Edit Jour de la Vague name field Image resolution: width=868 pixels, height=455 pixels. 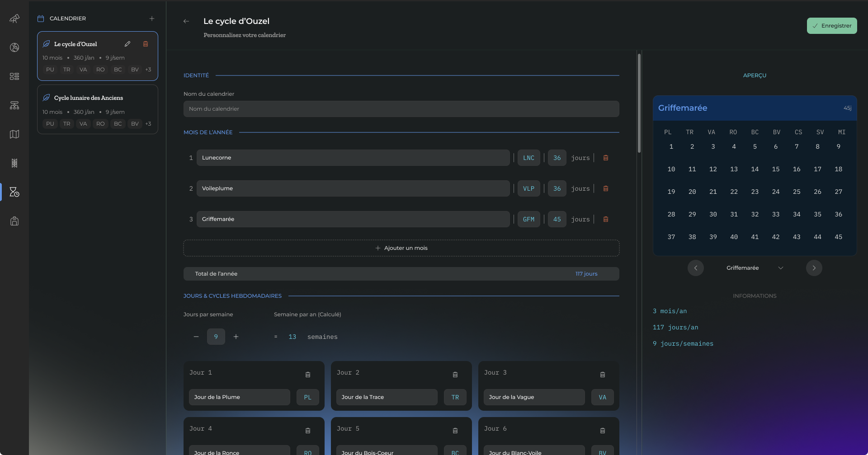pyautogui.click(x=534, y=397)
